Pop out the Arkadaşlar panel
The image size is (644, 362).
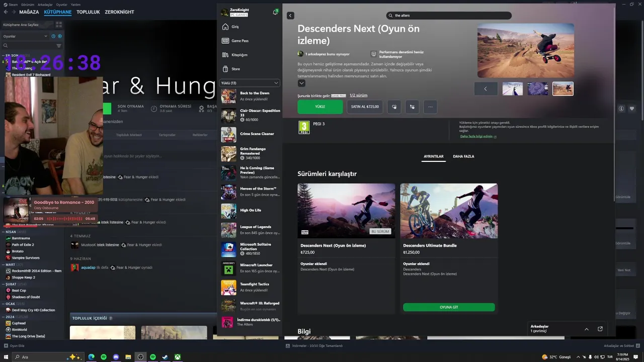(x=600, y=329)
